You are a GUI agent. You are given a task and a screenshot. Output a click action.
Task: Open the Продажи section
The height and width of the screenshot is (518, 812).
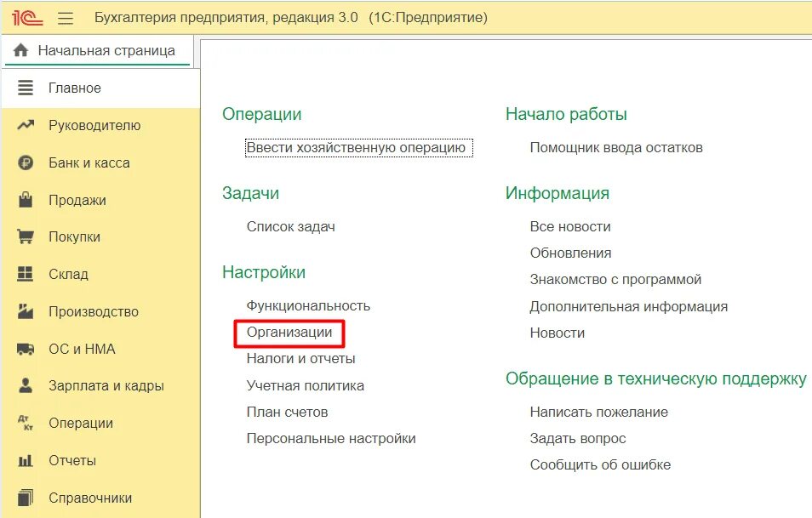[101, 200]
